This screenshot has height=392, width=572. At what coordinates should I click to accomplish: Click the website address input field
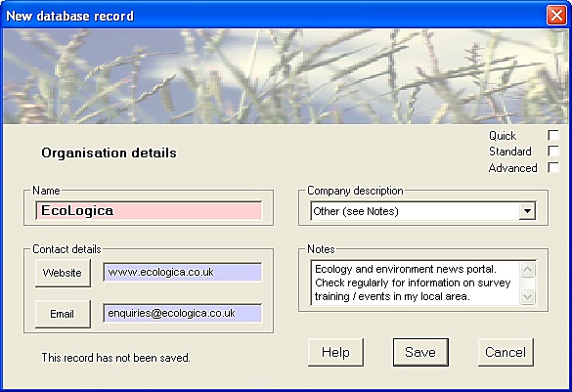pos(183,272)
